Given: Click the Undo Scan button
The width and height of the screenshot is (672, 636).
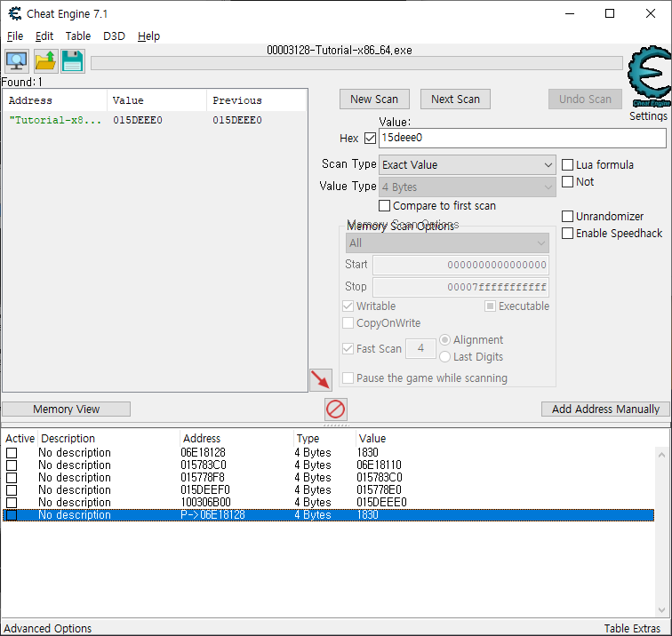Looking at the screenshot, I should click(585, 99).
